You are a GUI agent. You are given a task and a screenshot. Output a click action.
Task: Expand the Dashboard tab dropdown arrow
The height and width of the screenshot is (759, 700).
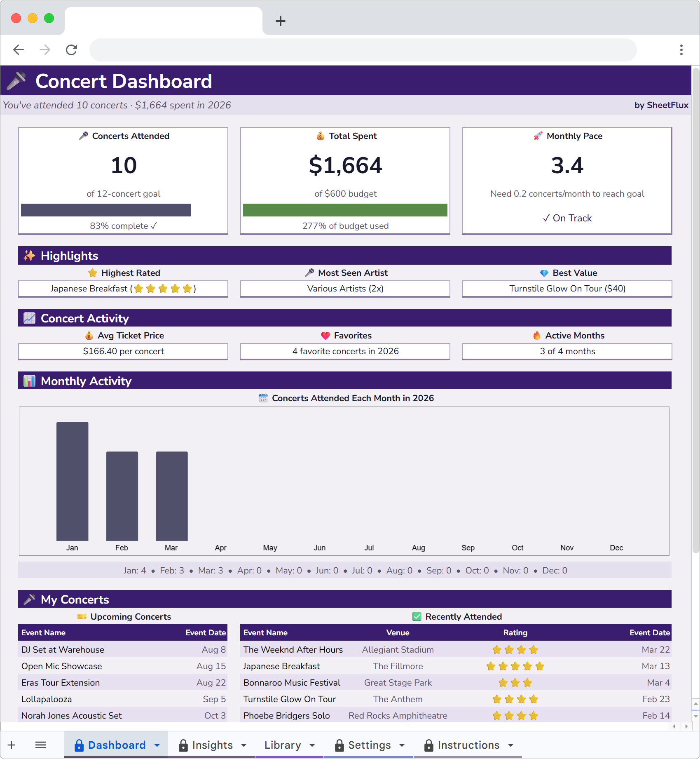[157, 745]
